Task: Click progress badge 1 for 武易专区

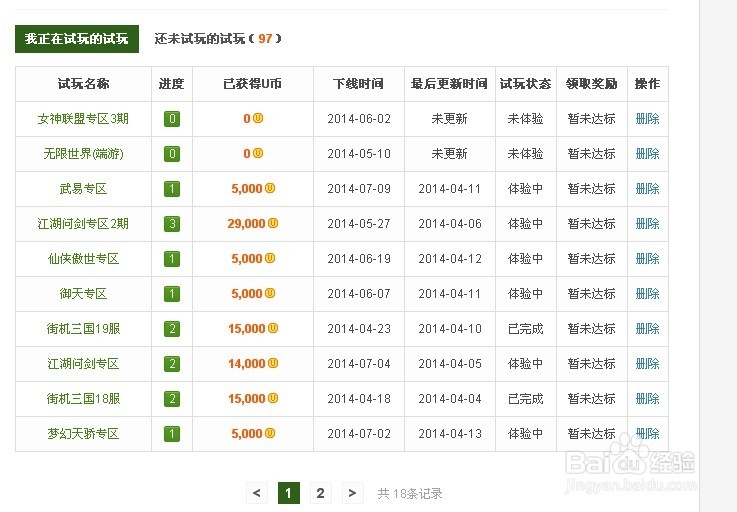Action: tap(172, 189)
